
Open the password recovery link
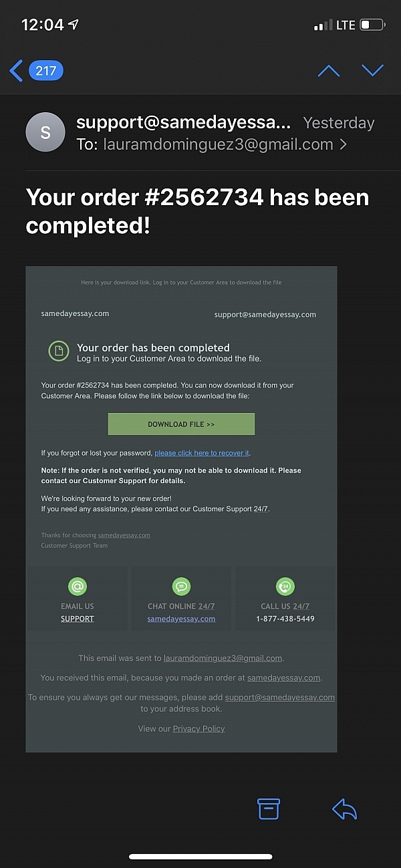[x=202, y=453]
